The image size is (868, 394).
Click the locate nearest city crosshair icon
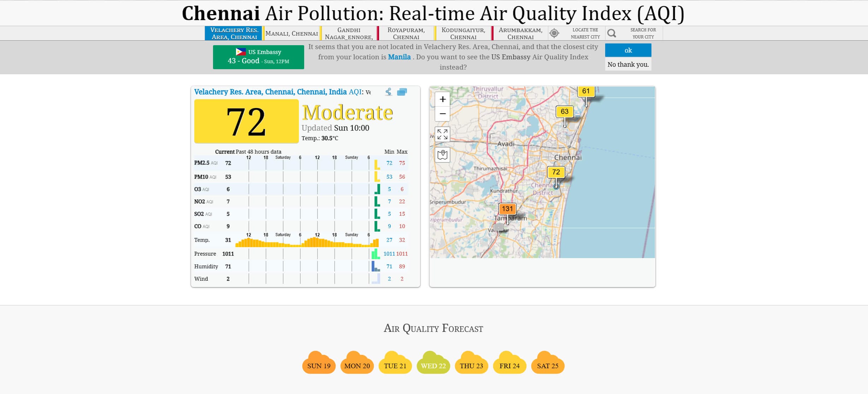point(554,33)
